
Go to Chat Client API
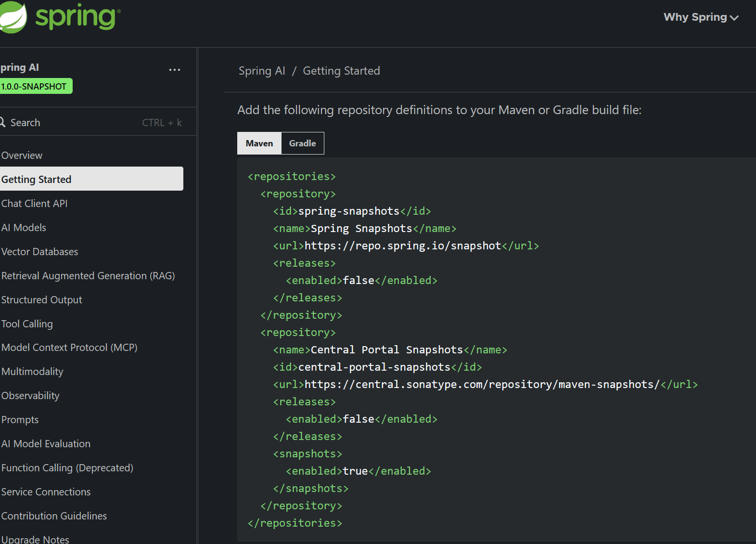pos(34,203)
